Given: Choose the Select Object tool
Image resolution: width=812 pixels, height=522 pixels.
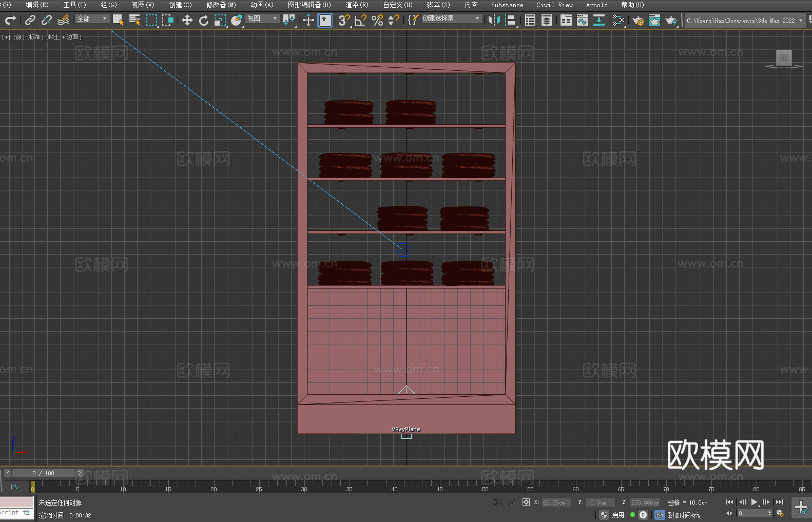Looking at the screenshot, I should 118,20.
